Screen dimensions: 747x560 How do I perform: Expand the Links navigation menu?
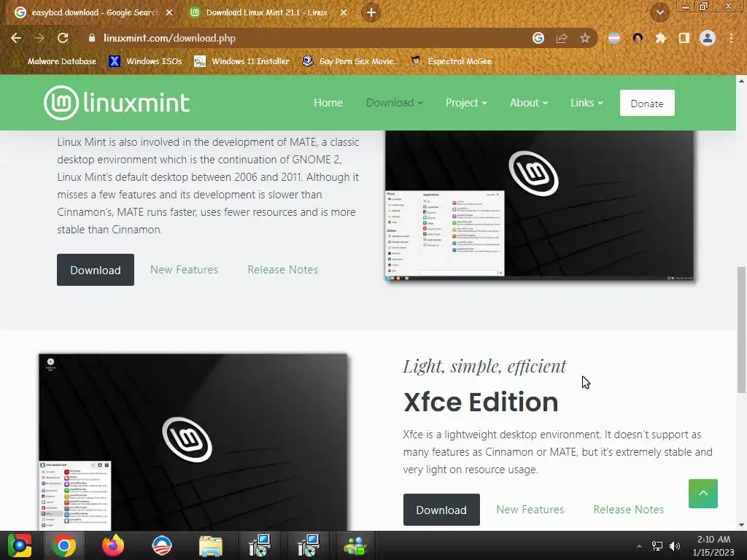coord(587,103)
